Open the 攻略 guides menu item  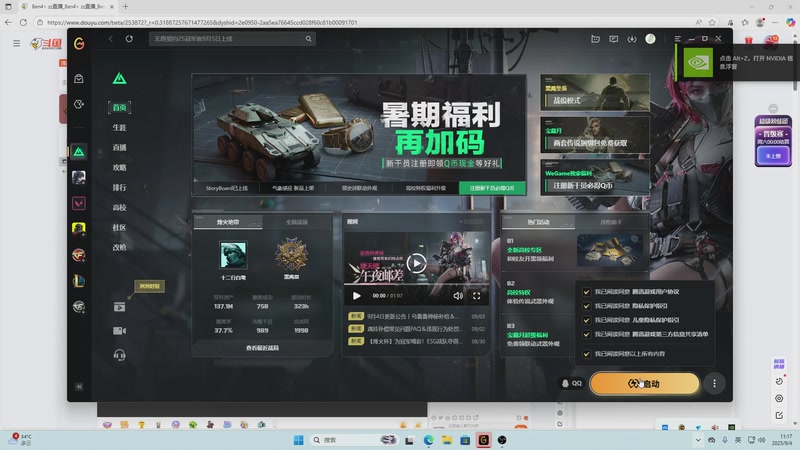coord(119,167)
